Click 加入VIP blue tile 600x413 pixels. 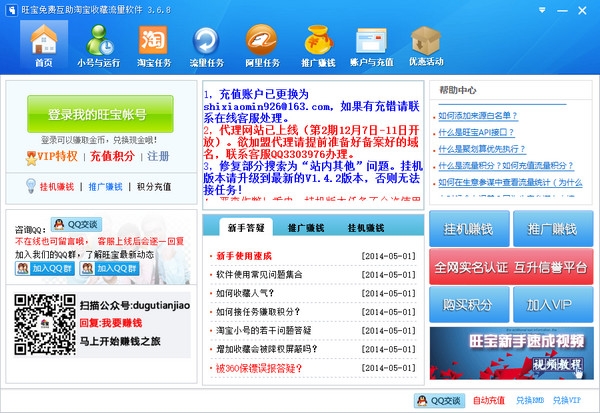point(553,304)
